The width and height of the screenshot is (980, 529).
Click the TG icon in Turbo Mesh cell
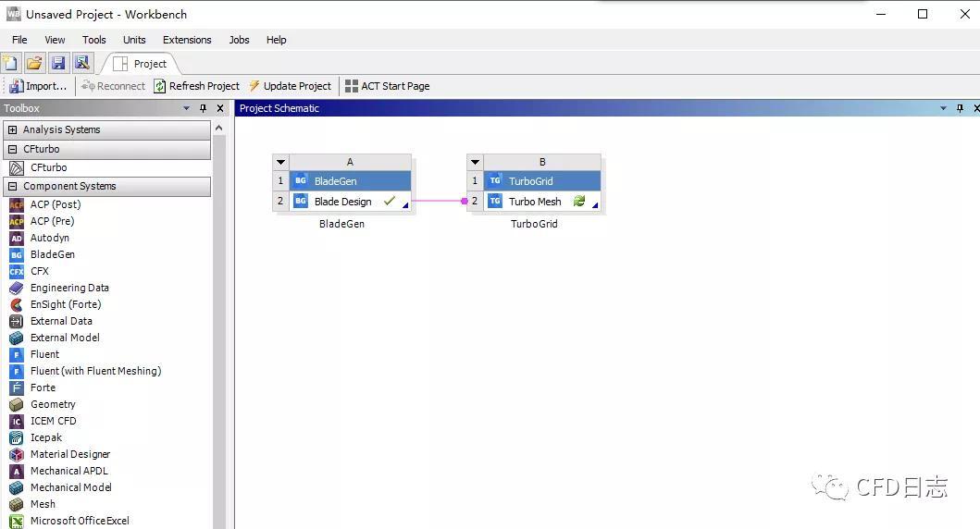pyautogui.click(x=495, y=201)
